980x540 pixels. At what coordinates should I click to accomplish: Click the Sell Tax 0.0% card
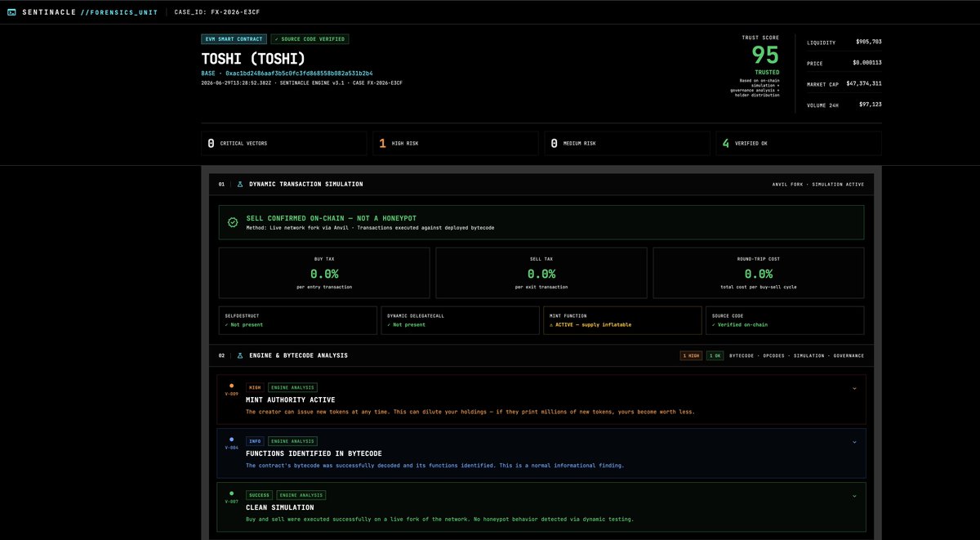coord(541,274)
